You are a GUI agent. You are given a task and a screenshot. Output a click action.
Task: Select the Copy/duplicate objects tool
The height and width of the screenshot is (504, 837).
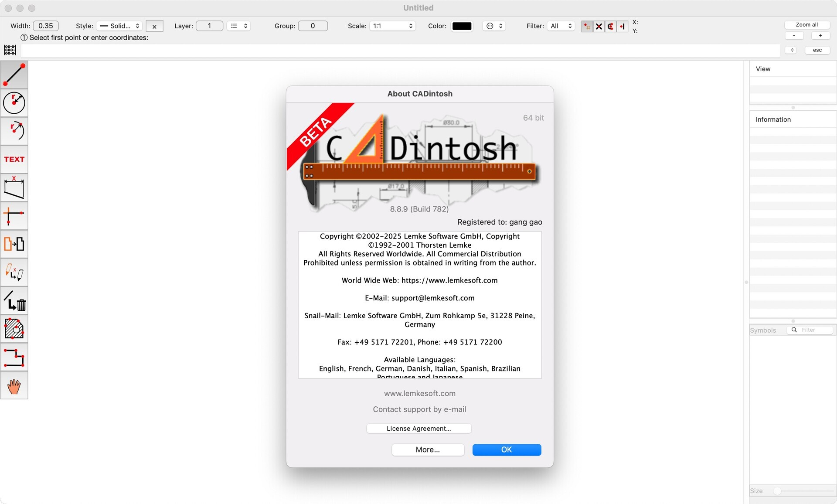14,244
